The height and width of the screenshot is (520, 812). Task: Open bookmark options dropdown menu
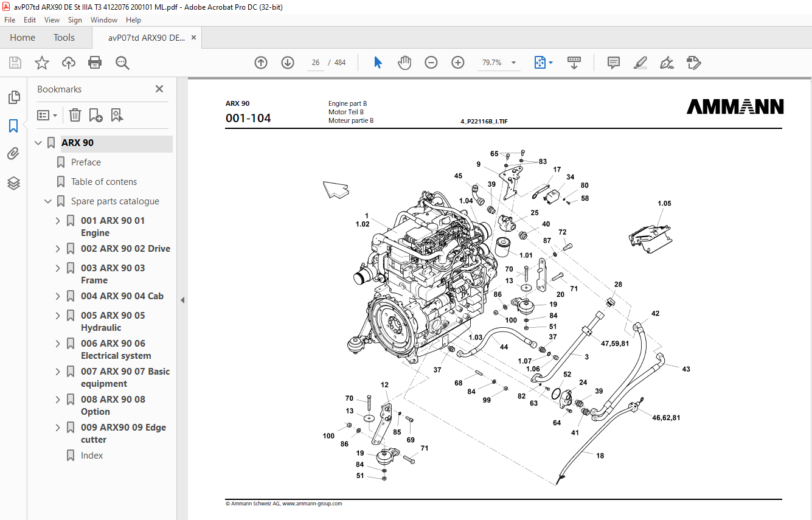click(47, 115)
